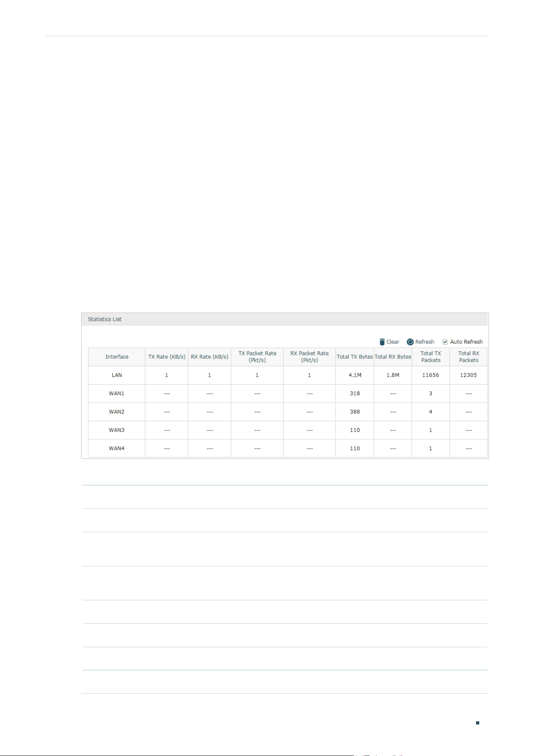Select the WAN3 interface row label
The height and width of the screenshot is (756, 535).
click(117, 430)
